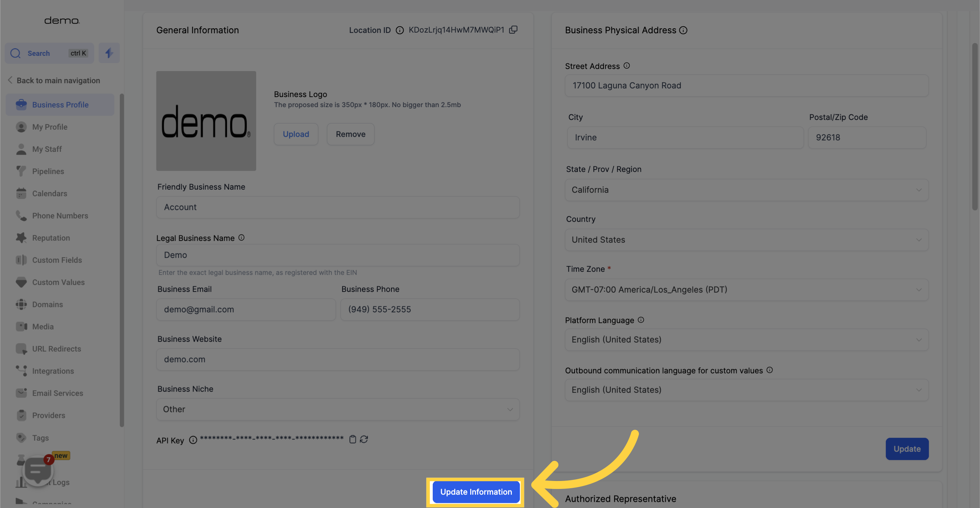Open Media library section
Image resolution: width=980 pixels, height=508 pixels.
coord(43,327)
